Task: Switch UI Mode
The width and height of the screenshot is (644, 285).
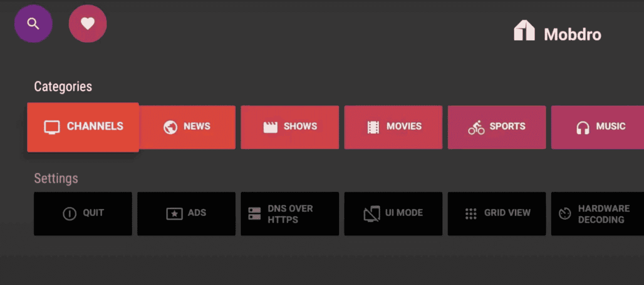Action: coord(393,213)
